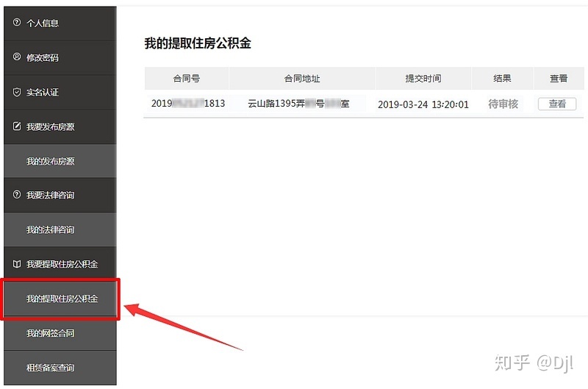Click timestamp 2019-03-24 13:20:01
588x389 pixels.
pyautogui.click(x=423, y=104)
